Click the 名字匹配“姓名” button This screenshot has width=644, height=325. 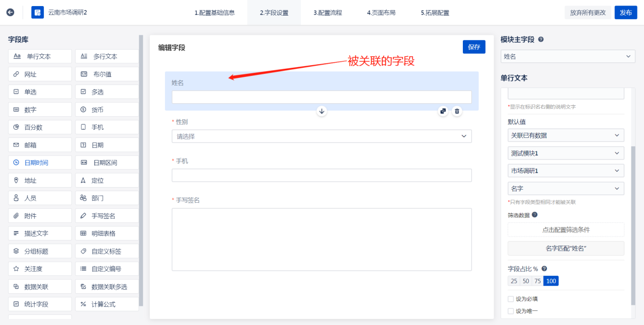(566, 248)
